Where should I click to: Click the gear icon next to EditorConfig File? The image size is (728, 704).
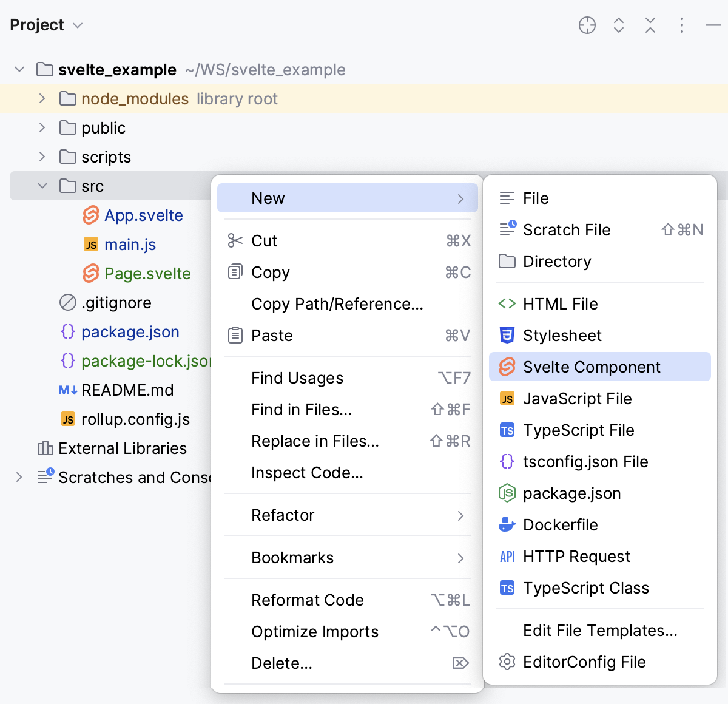[507, 662]
